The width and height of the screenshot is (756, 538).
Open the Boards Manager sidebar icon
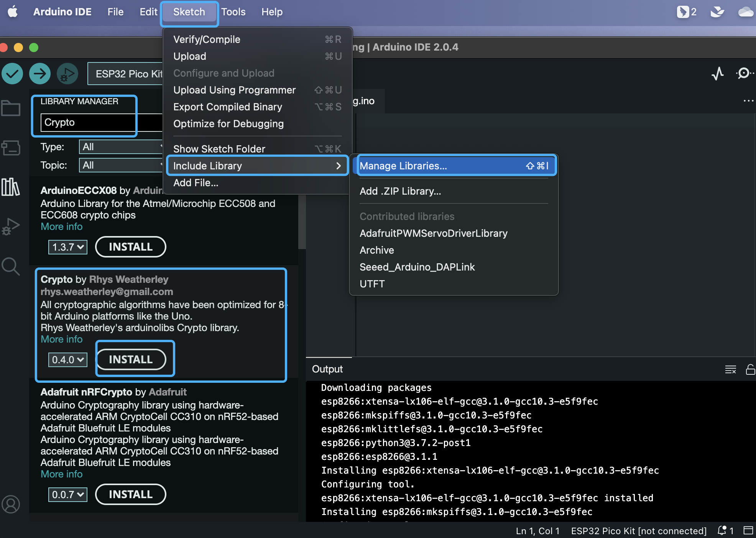point(11,148)
